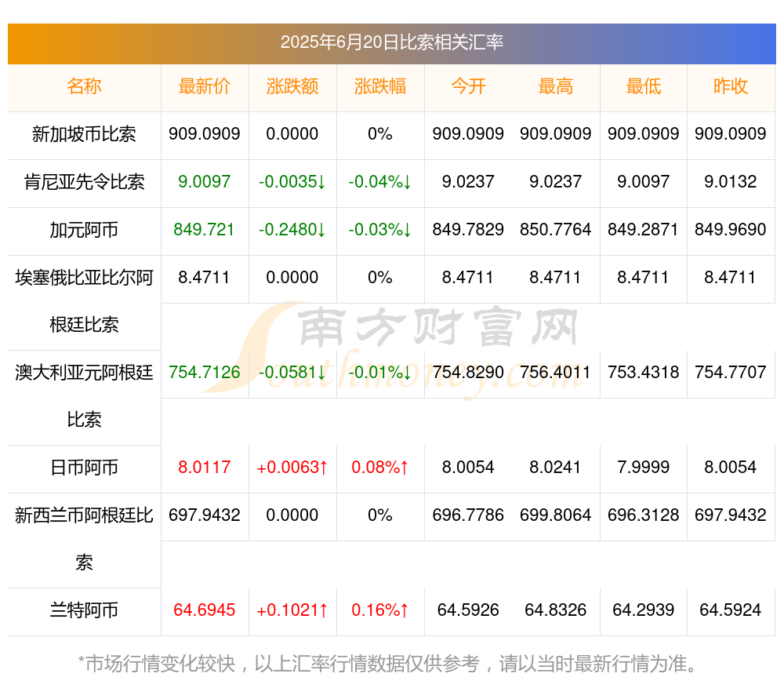Select the opening value 64.5926
784x688 pixels.
pyautogui.click(x=468, y=610)
